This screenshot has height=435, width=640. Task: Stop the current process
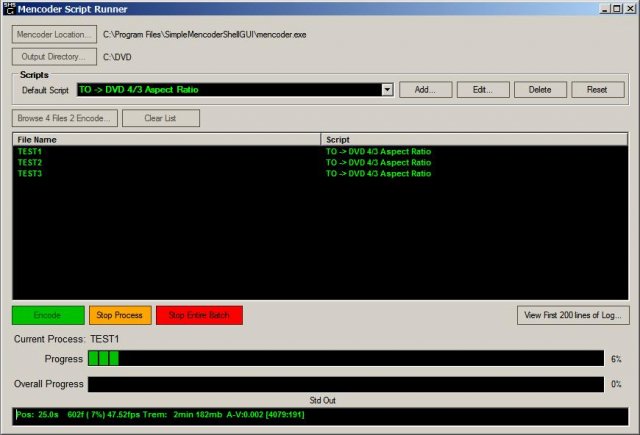coord(120,315)
